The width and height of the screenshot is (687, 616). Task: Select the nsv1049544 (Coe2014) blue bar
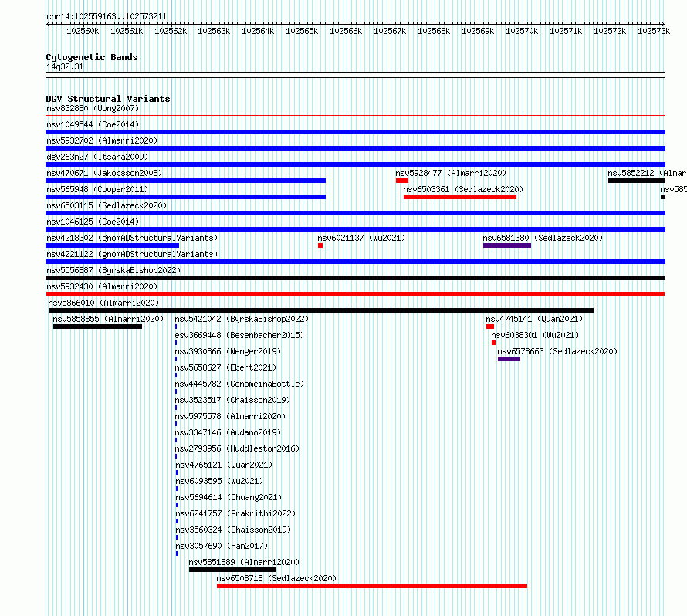[x=355, y=132]
